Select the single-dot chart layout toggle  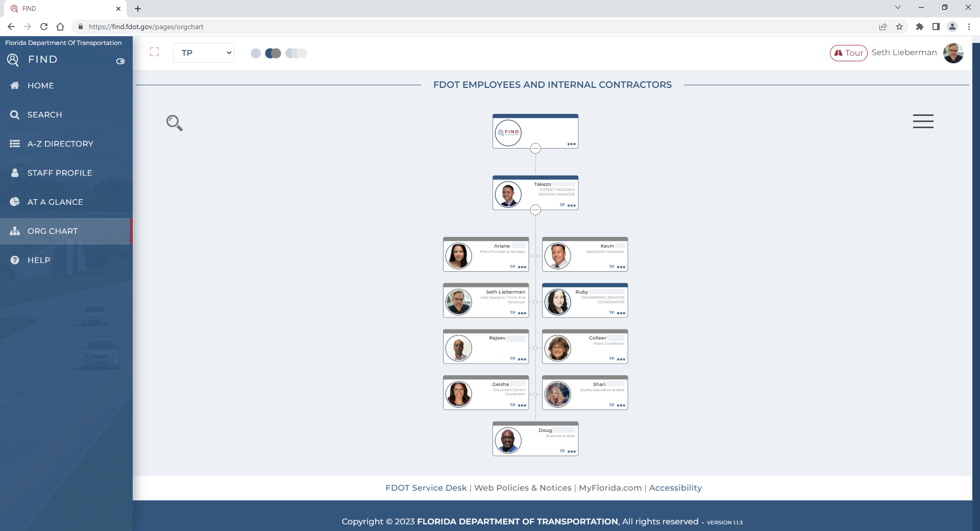pyautogui.click(x=256, y=53)
